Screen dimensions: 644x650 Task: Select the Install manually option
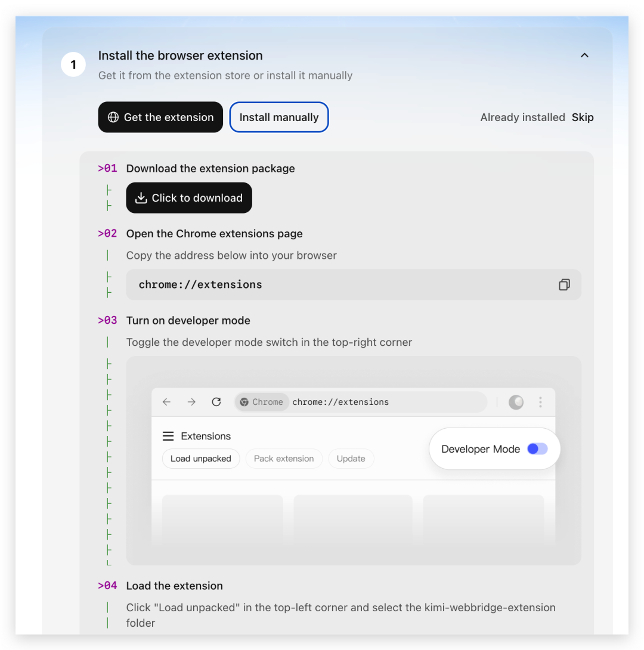click(x=279, y=117)
